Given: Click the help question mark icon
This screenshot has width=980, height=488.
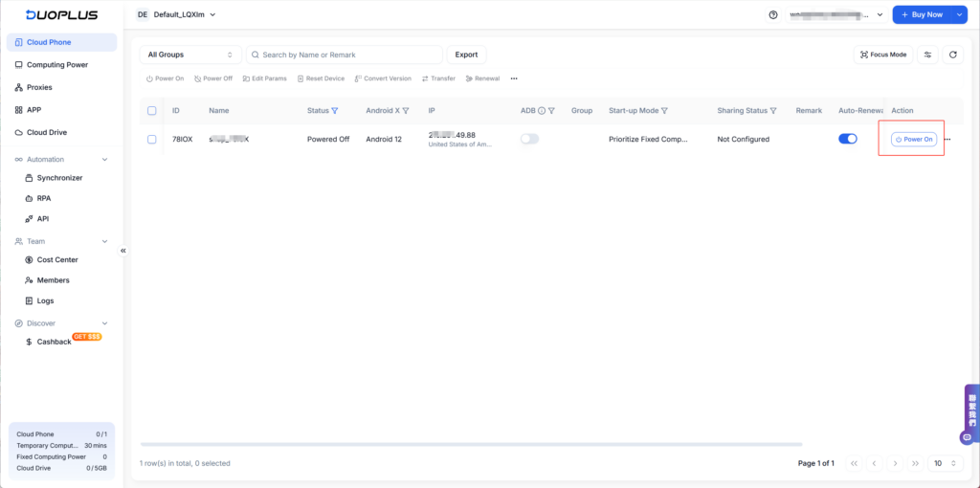Looking at the screenshot, I should [x=773, y=14].
